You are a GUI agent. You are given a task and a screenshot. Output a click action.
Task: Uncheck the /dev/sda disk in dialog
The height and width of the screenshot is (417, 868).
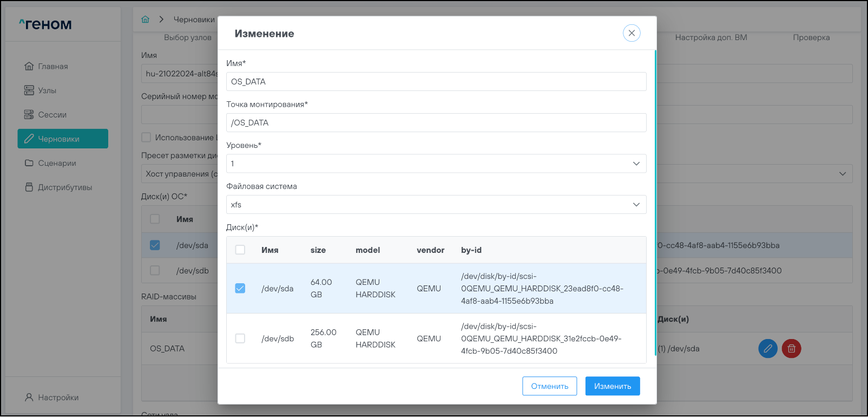[240, 289]
